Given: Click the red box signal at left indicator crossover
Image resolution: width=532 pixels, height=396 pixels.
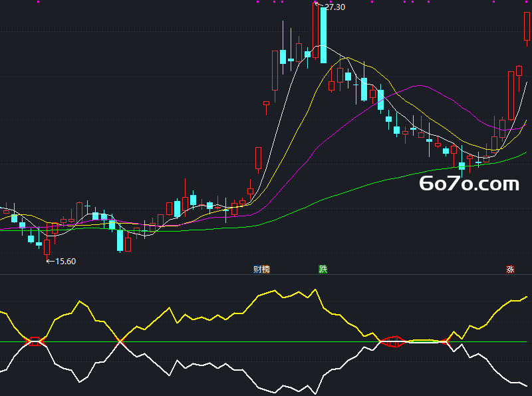Looking at the screenshot, I should click(x=35, y=341).
